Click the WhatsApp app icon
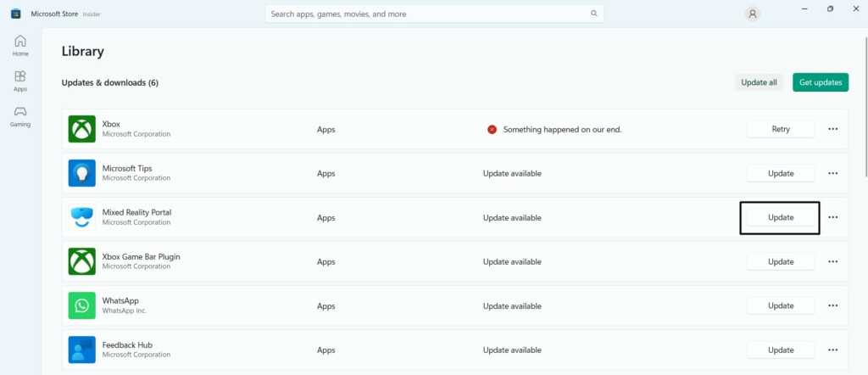This screenshot has height=375, width=868. click(82, 305)
